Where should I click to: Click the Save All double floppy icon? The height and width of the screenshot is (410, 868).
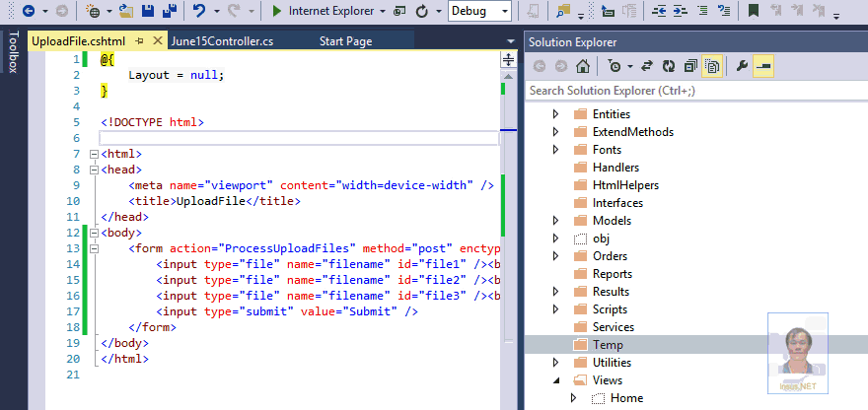170,11
